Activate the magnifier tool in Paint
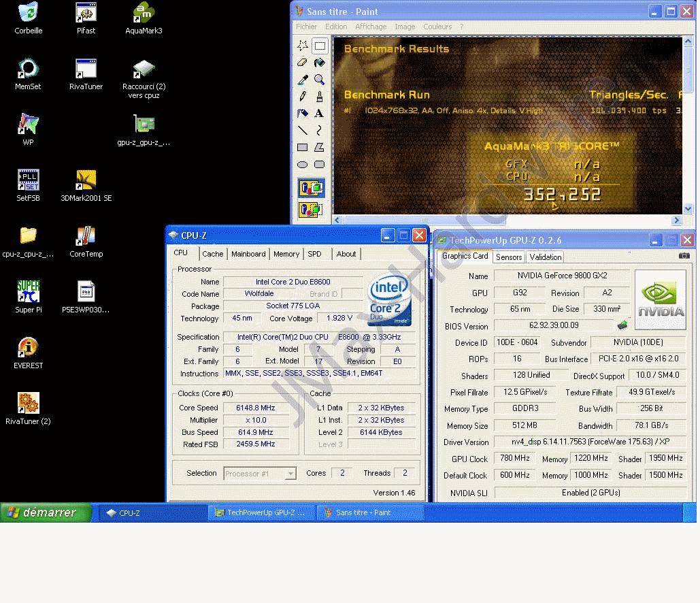The image size is (700, 603). pos(320,80)
